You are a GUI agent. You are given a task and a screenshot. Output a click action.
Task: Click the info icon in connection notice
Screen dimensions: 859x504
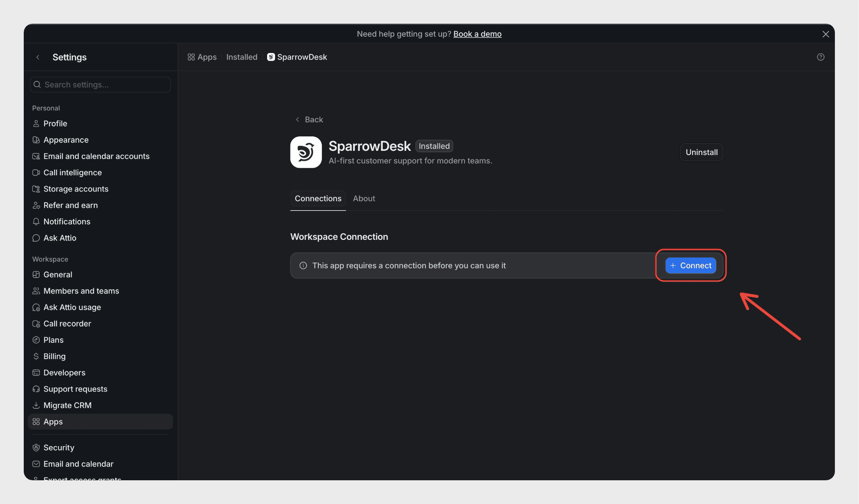(303, 266)
